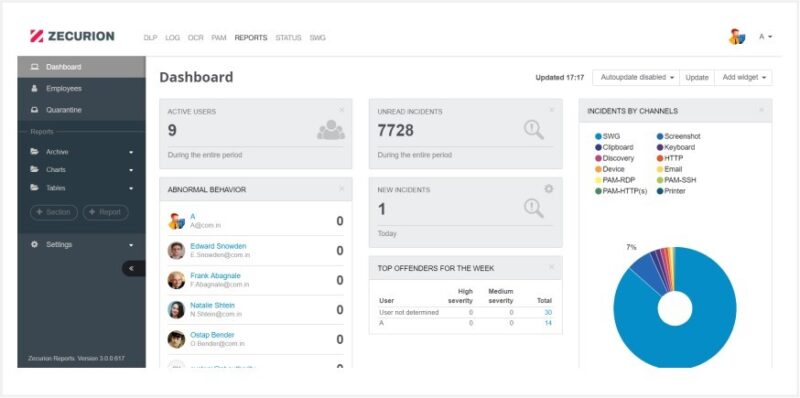Click the New Incidents magnifier icon

point(534,208)
